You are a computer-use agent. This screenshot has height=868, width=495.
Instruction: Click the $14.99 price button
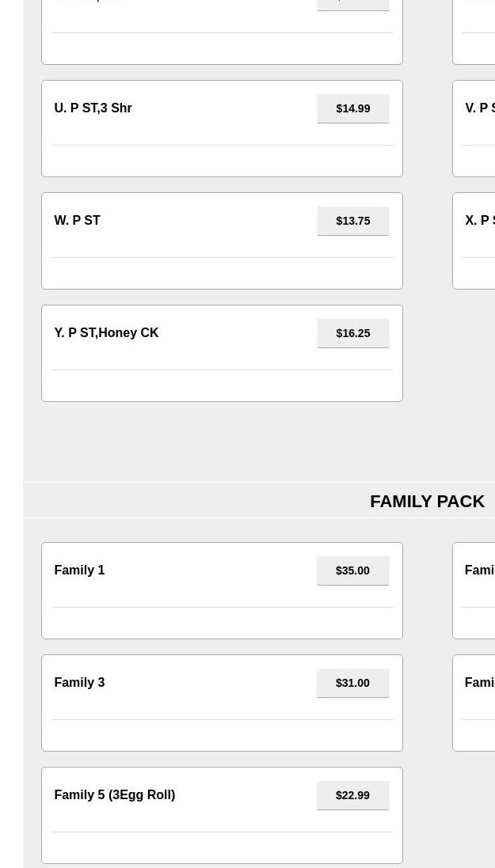click(x=352, y=108)
